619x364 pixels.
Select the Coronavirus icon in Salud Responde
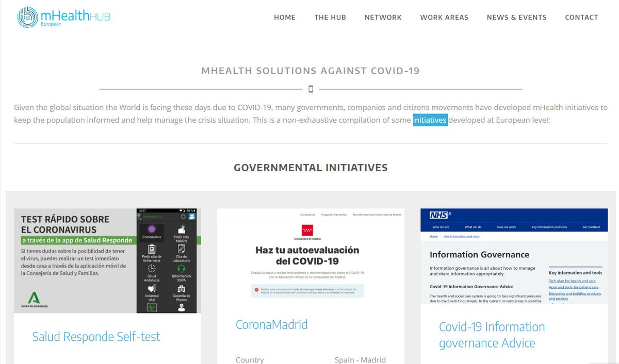(x=152, y=229)
